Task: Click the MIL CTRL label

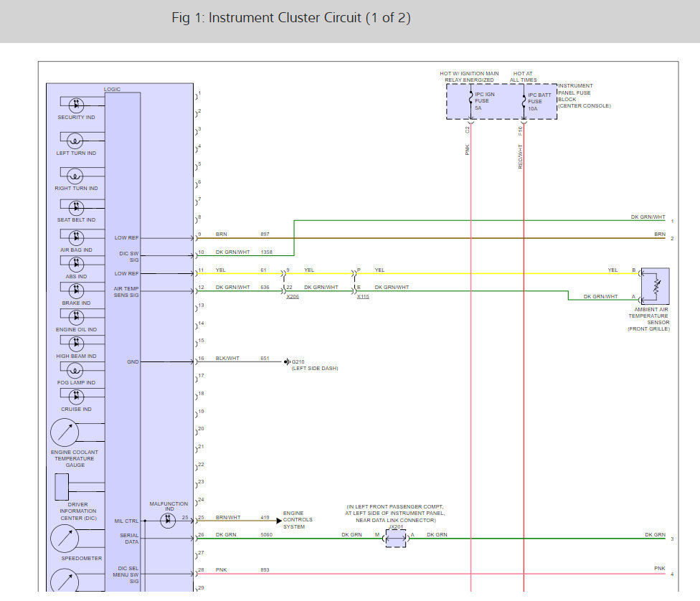Action: click(x=126, y=521)
